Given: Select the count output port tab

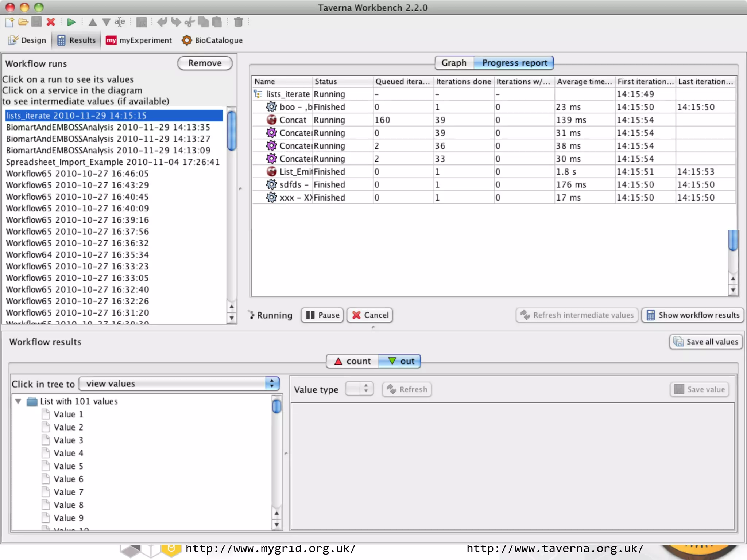Looking at the screenshot, I should 352,361.
